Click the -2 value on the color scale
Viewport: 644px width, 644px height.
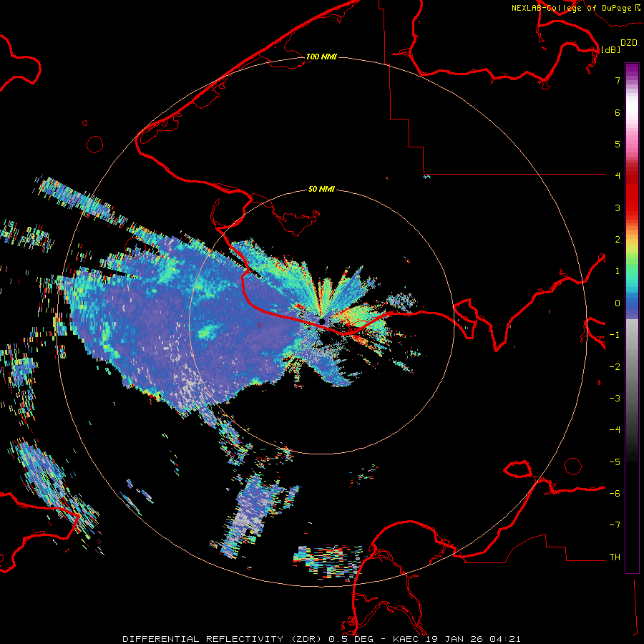click(x=615, y=367)
